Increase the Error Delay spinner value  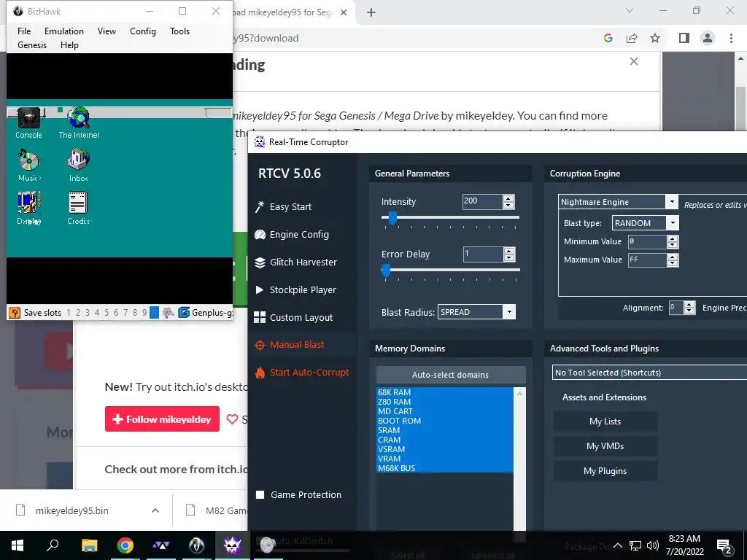point(508,251)
